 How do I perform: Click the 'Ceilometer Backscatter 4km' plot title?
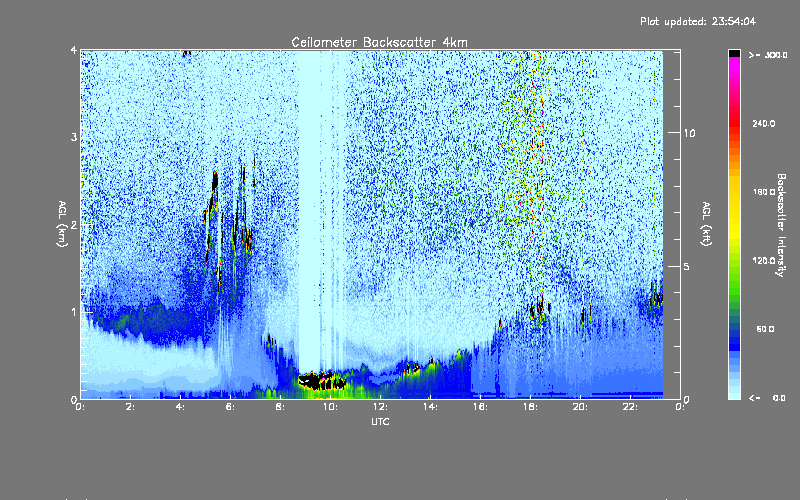point(379,42)
